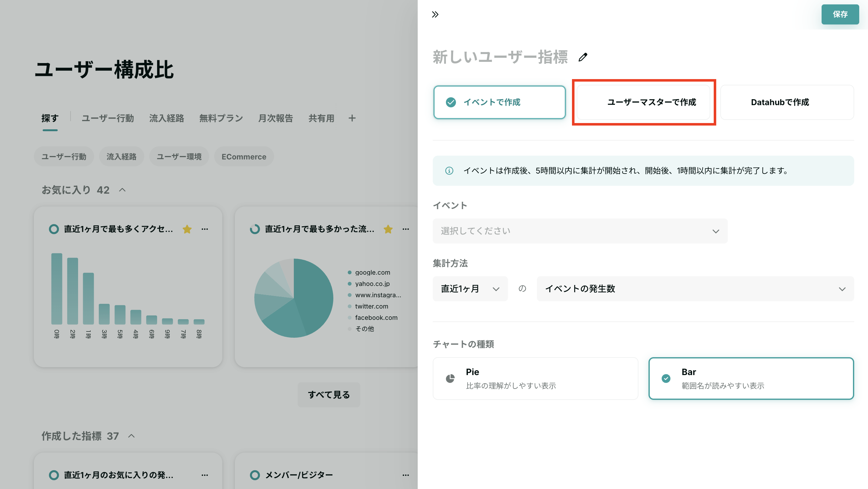This screenshot has height=489, width=868.
Task: Edit the metric title with pencil icon
Action: point(583,57)
